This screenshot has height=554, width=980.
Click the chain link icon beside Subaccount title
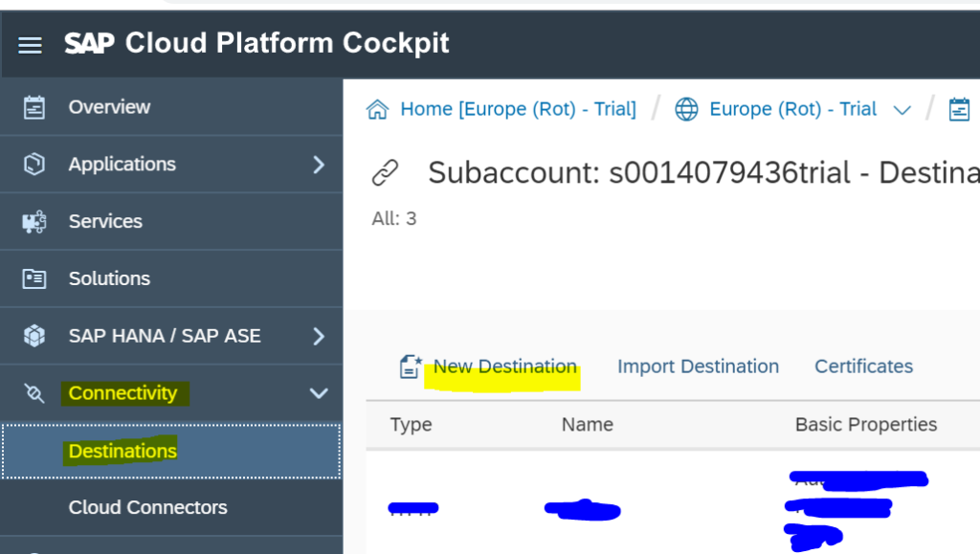tap(385, 173)
